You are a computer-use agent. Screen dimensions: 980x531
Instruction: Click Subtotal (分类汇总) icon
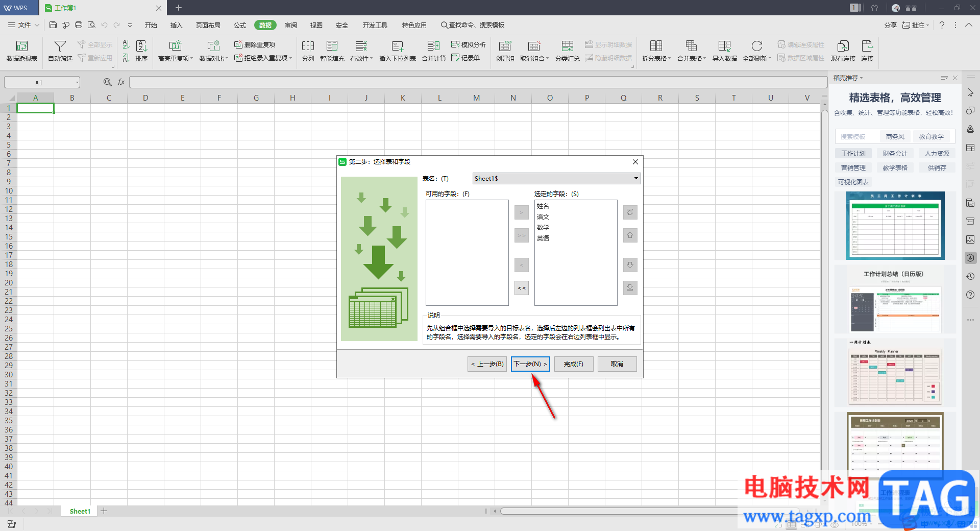pyautogui.click(x=568, y=46)
